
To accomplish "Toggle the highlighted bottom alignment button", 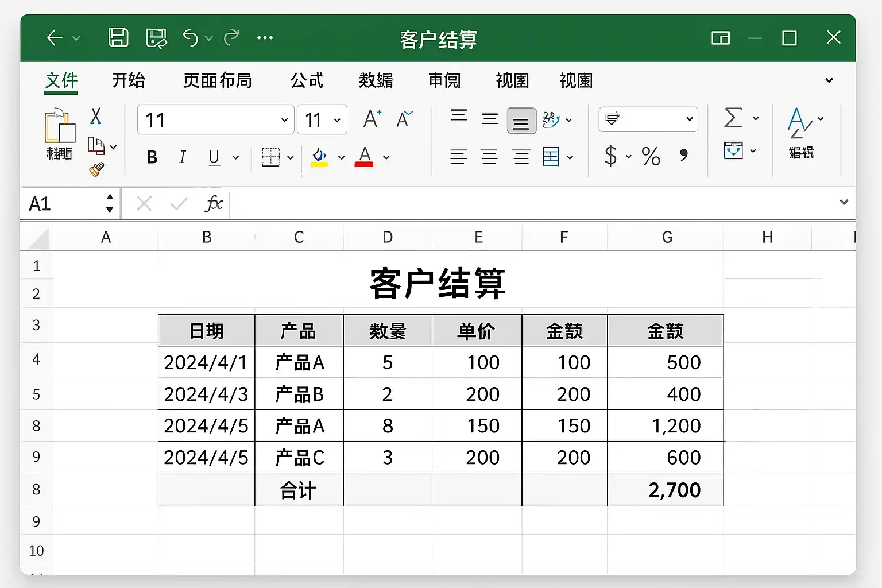I will (x=521, y=121).
